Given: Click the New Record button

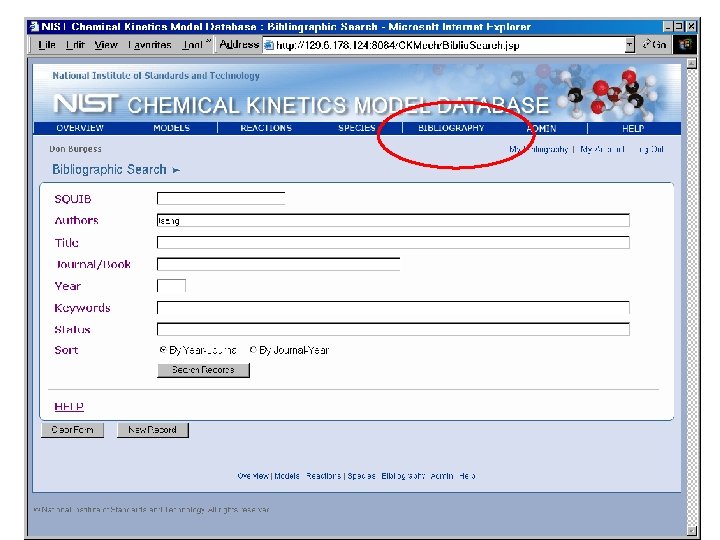Looking at the screenshot, I should coord(152,430).
